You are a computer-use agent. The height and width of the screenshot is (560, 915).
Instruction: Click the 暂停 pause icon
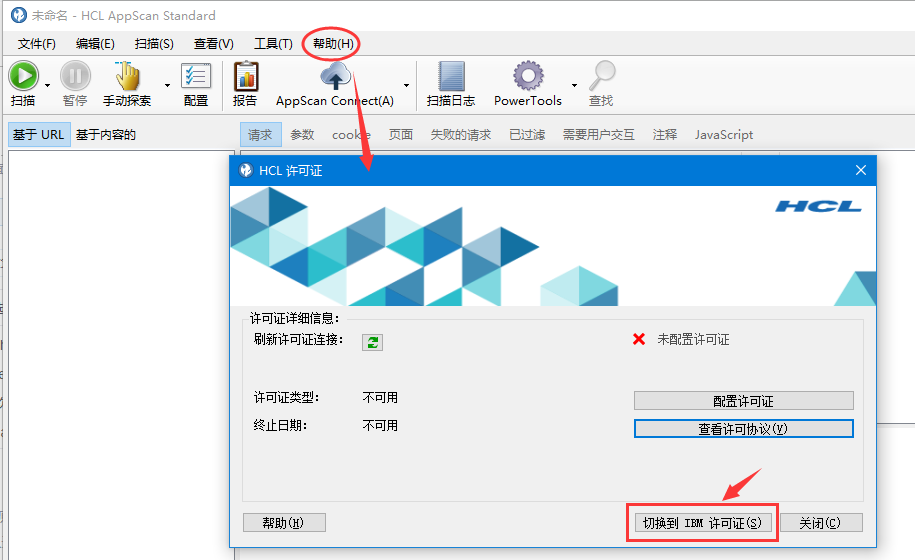coord(75,76)
